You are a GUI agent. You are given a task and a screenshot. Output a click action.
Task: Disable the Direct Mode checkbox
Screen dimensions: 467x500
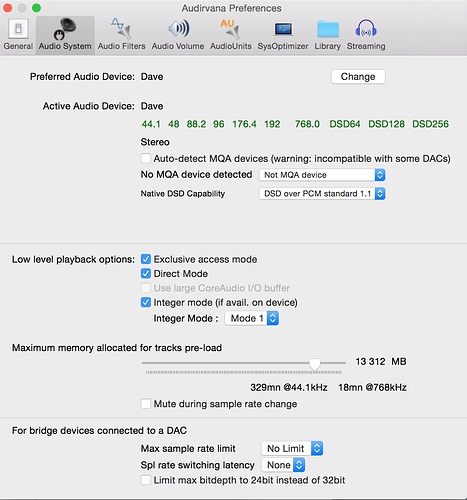146,274
